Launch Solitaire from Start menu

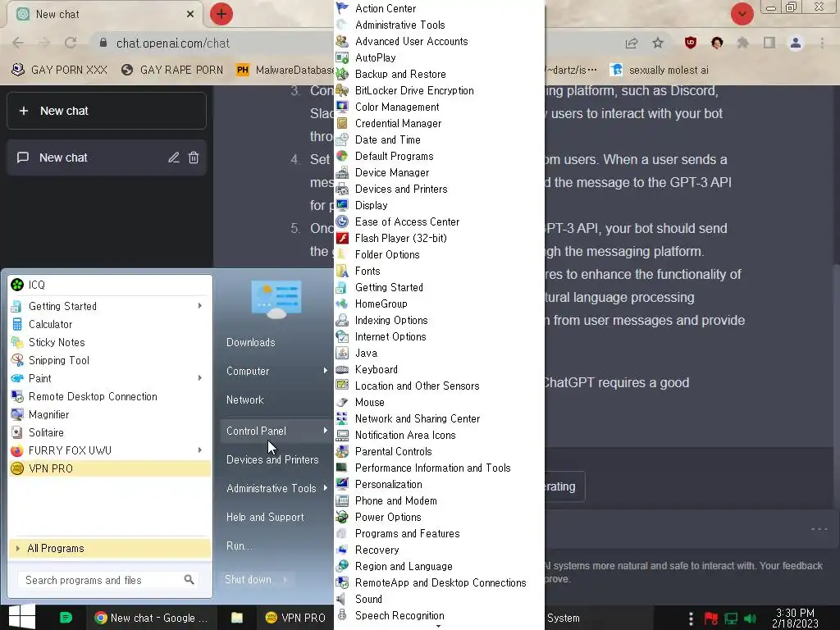[46, 432]
